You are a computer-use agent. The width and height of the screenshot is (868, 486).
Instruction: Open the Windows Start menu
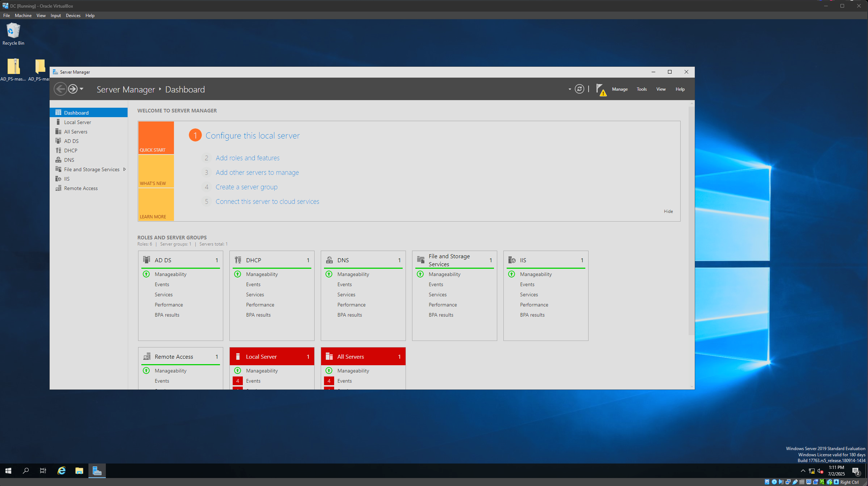click(x=8, y=471)
